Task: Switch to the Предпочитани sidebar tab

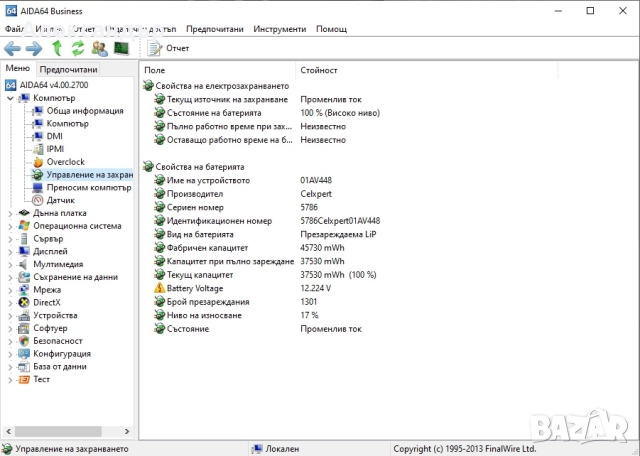Action: pos(68,69)
